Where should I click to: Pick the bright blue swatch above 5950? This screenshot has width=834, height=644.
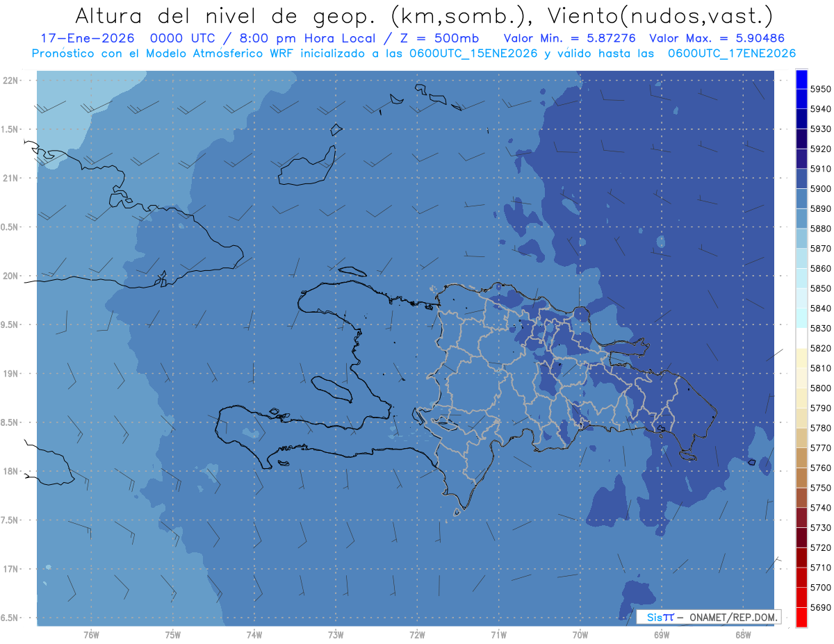pyautogui.click(x=801, y=79)
